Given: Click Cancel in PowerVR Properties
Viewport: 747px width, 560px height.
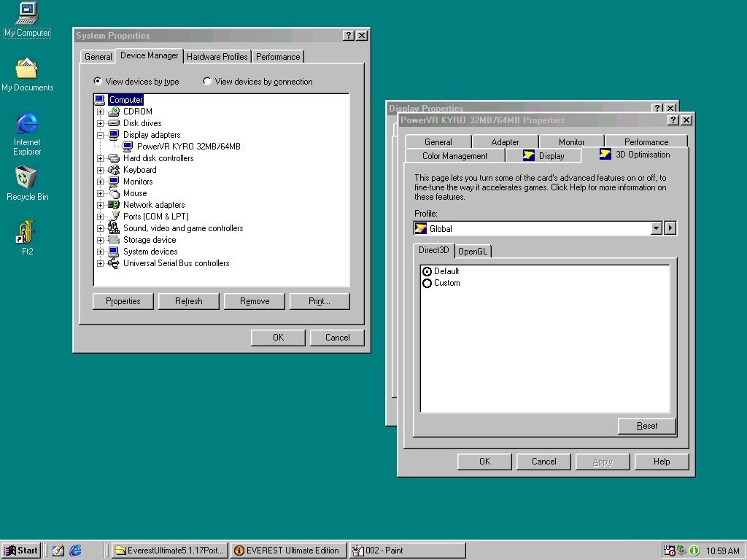Looking at the screenshot, I should 543,462.
